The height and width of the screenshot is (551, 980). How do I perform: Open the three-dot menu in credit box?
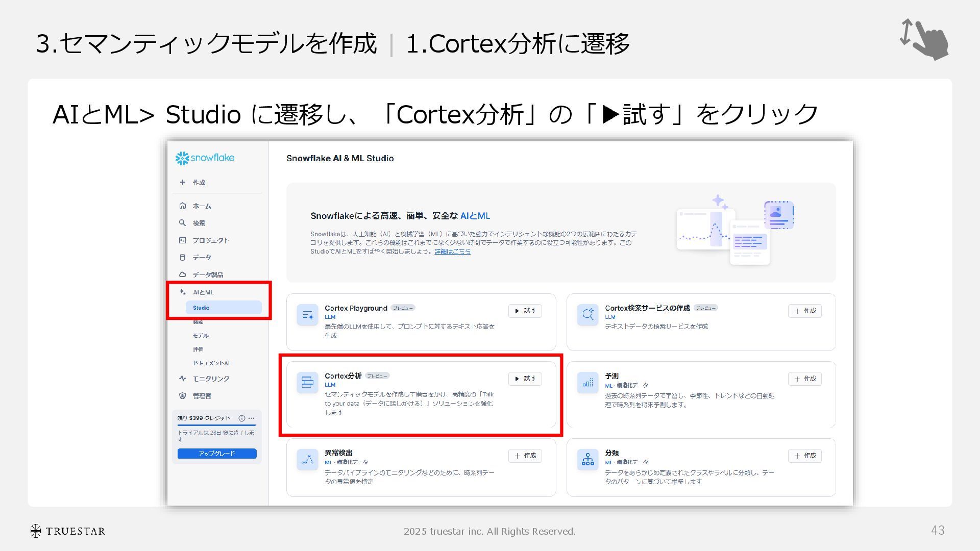click(251, 418)
